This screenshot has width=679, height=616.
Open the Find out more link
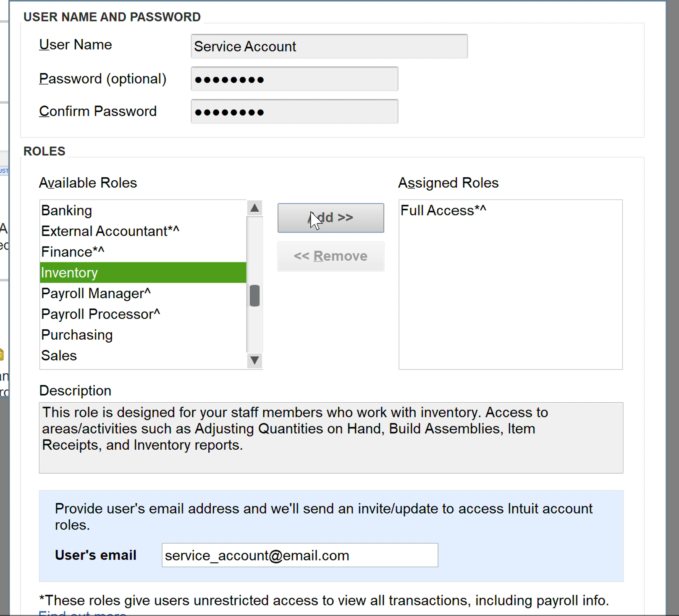click(x=82, y=613)
